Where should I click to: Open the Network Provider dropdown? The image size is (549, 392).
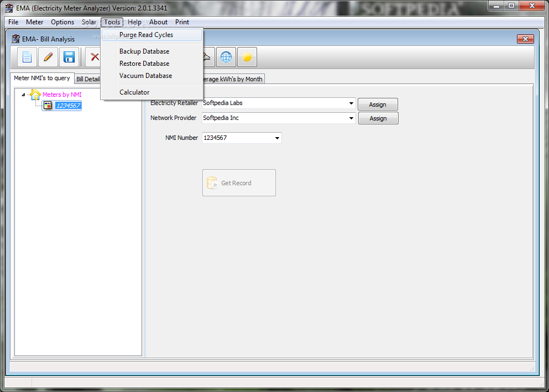point(351,118)
